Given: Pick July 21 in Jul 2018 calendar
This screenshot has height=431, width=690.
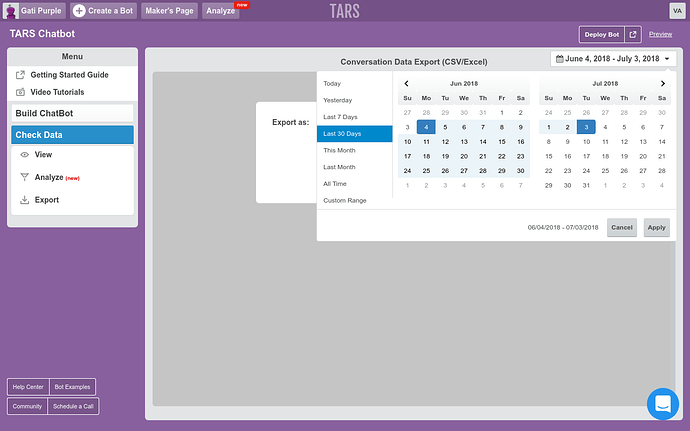Looking at the screenshot, I should tap(662, 156).
